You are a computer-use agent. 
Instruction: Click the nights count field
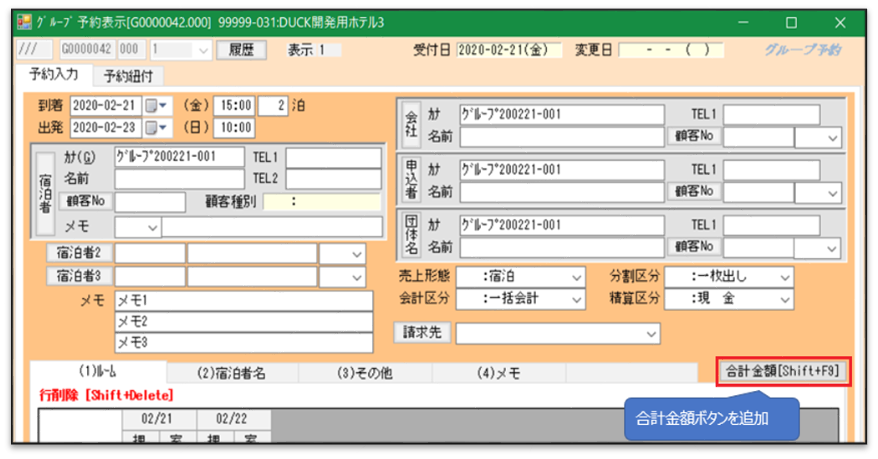273,106
